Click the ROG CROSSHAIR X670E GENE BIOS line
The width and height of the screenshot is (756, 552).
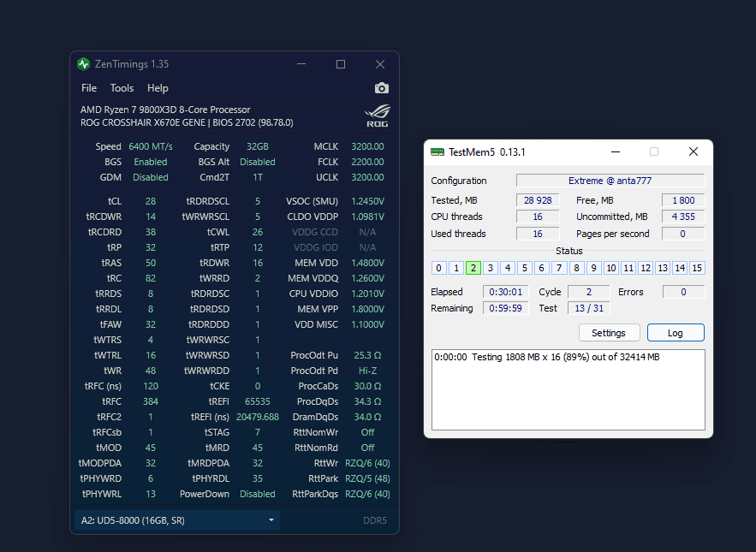(x=187, y=123)
